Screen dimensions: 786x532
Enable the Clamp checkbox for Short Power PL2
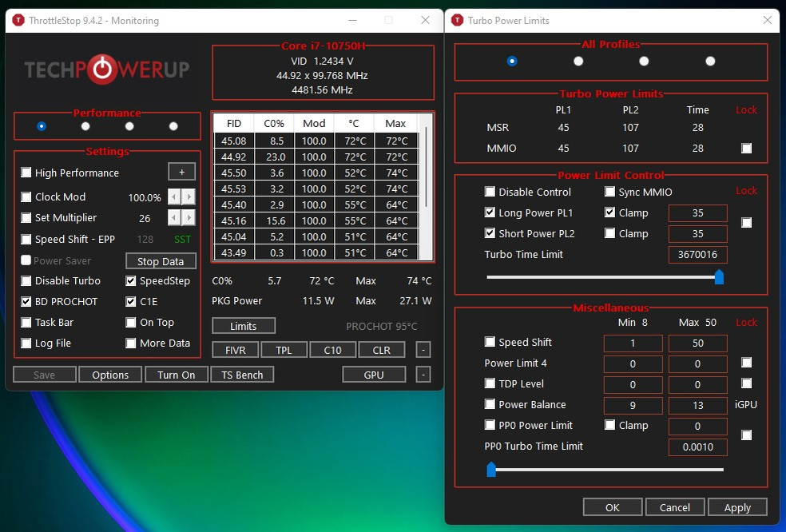pyautogui.click(x=609, y=233)
